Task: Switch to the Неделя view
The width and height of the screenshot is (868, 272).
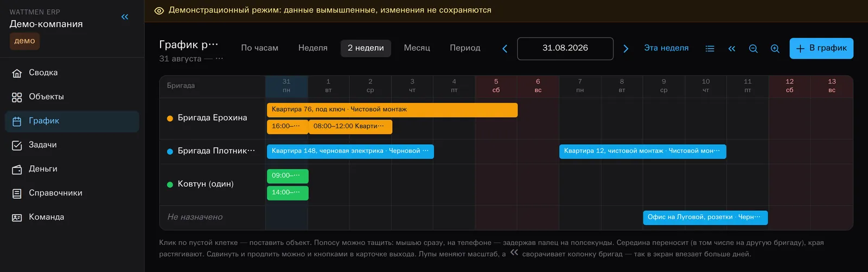Action: (x=313, y=48)
